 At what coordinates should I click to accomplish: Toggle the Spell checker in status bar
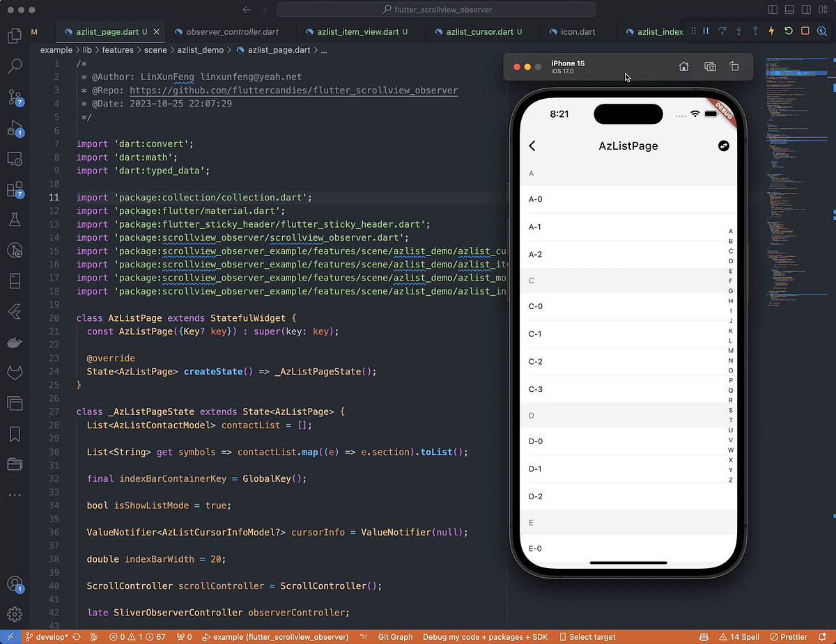[x=739, y=636]
